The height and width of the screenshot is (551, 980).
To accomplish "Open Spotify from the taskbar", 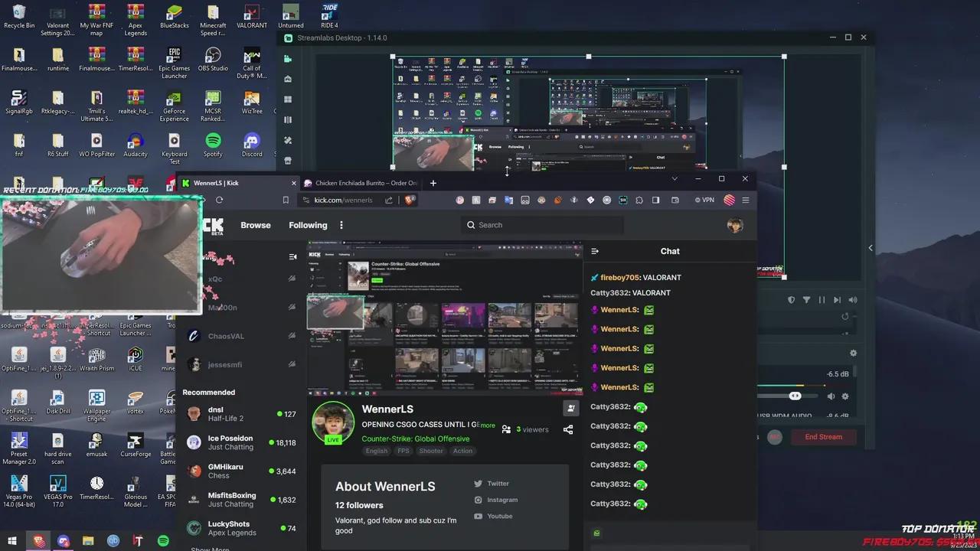I will (x=163, y=541).
